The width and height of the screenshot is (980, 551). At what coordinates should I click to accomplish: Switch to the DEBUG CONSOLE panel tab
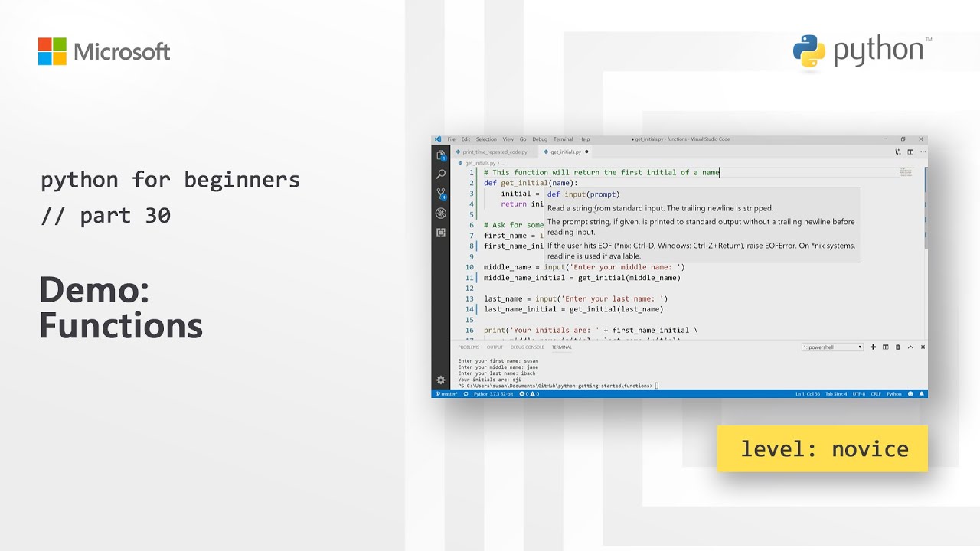pyautogui.click(x=528, y=347)
